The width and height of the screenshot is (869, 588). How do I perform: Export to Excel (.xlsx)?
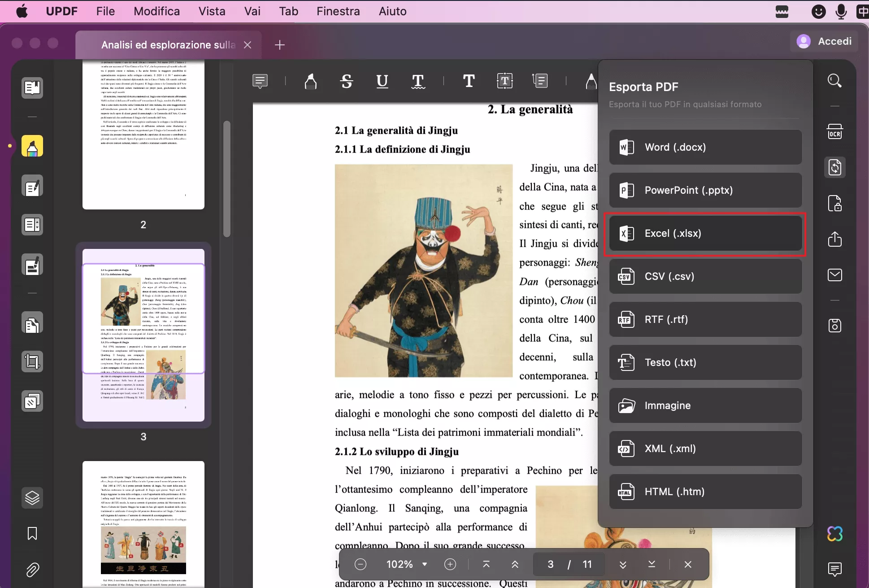coord(705,233)
